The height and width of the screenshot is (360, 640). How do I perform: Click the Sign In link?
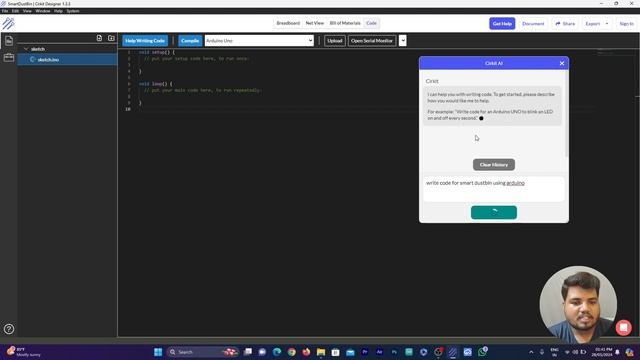pyautogui.click(x=627, y=24)
